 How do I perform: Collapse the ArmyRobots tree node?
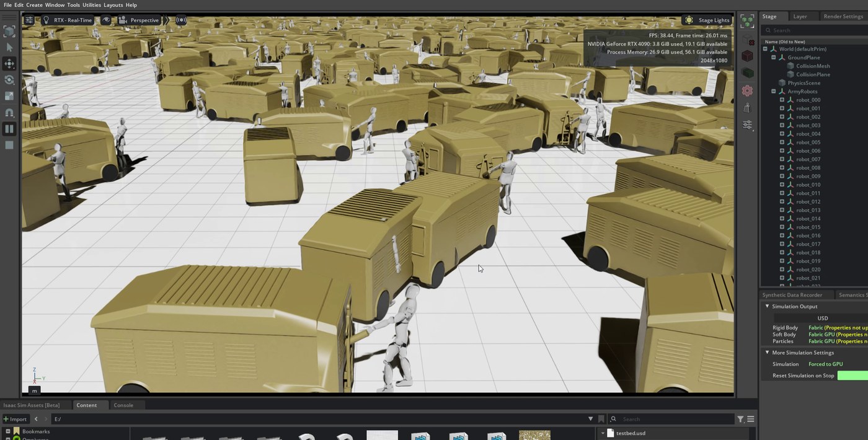774,91
